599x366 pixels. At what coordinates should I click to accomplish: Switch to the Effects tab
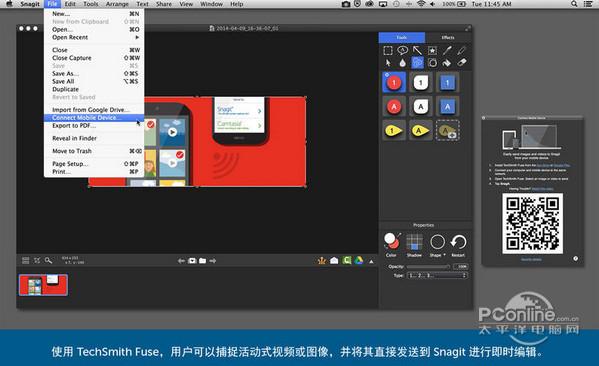tap(448, 37)
